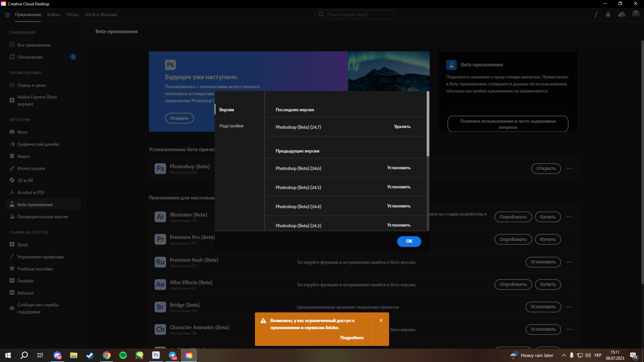The width and height of the screenshot is (644, 362).
Task: Click Подробнее in the orange warning
Action: [x=352, y=338]
